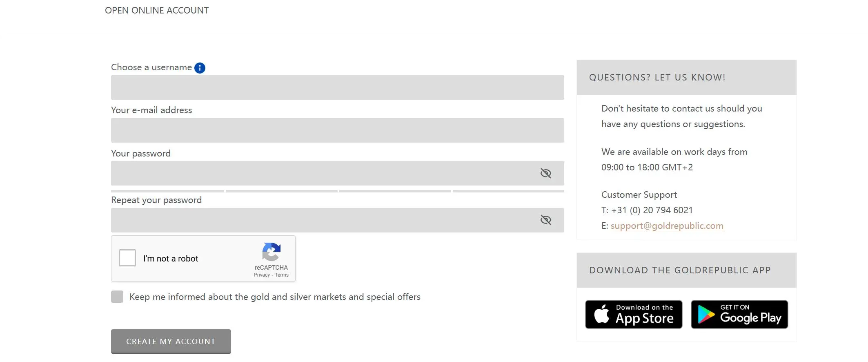Open reCAPTCHA Terms link

tap(282, 275)
